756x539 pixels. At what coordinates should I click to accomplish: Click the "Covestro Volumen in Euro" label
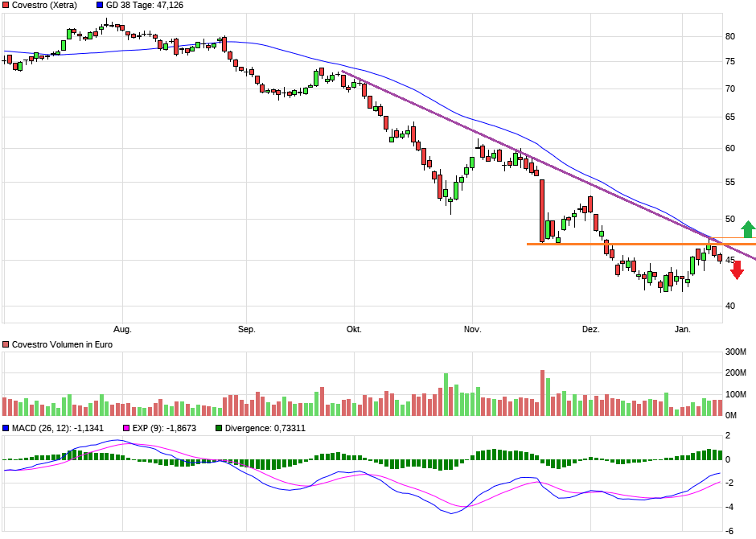[x=62, y=344]
